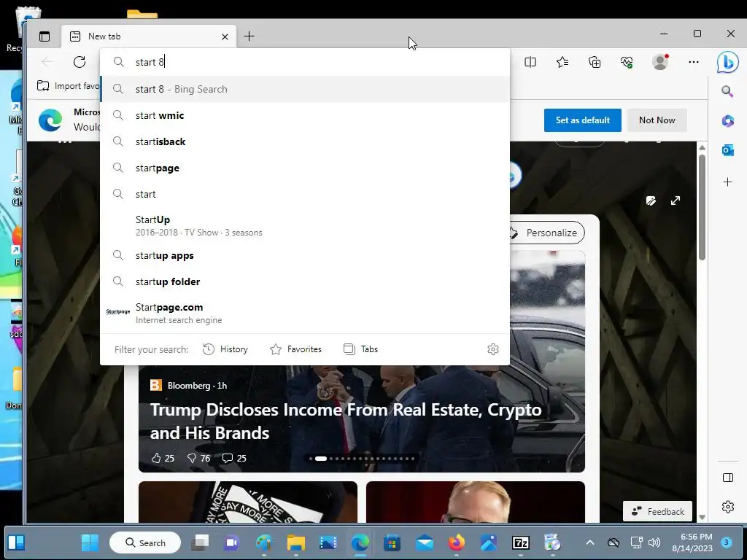Filter search by Tabs
This screenshot has height=560, width=747.
coord(360,349)
